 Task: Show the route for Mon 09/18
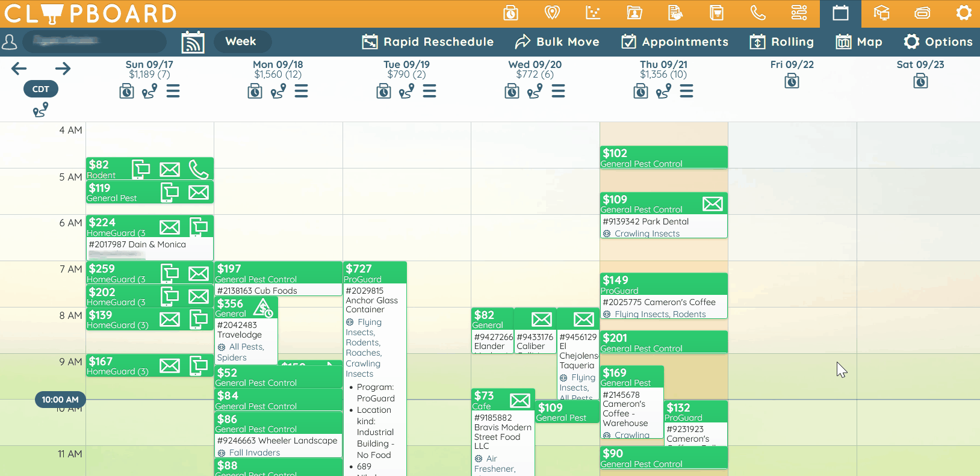coord(278,91)
